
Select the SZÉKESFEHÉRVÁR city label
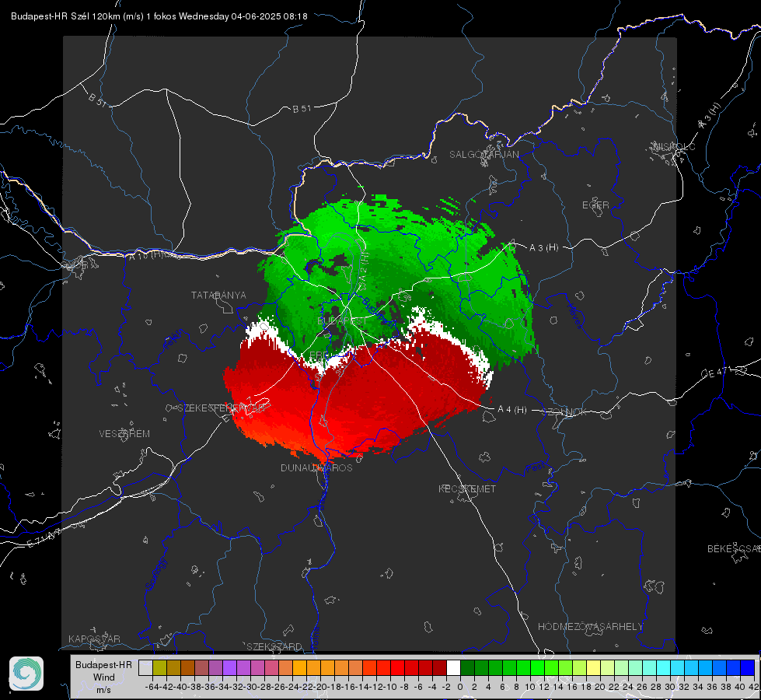(222, 408)
